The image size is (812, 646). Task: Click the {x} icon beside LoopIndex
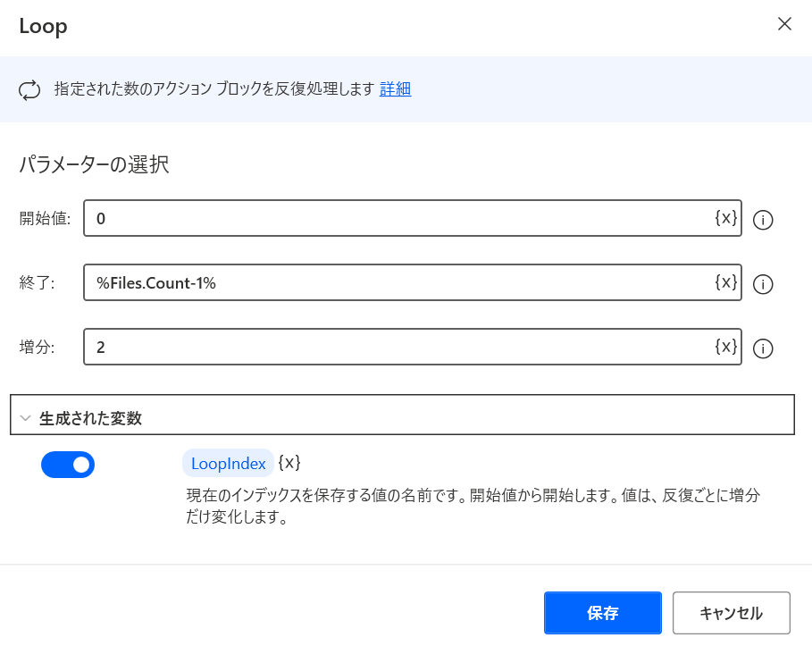tap(289, 463)
